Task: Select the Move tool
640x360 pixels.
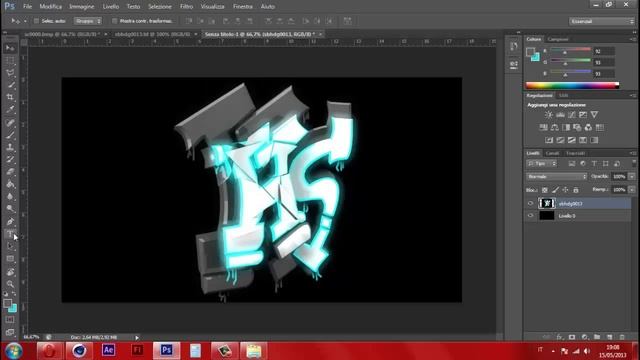Action: point(10,48)
